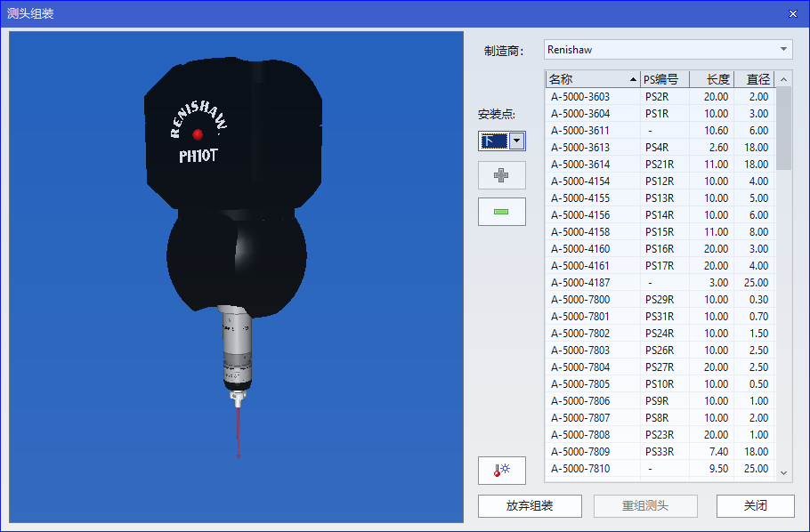Click the 关闭 button
810x532 pixels.
point(755,506)
